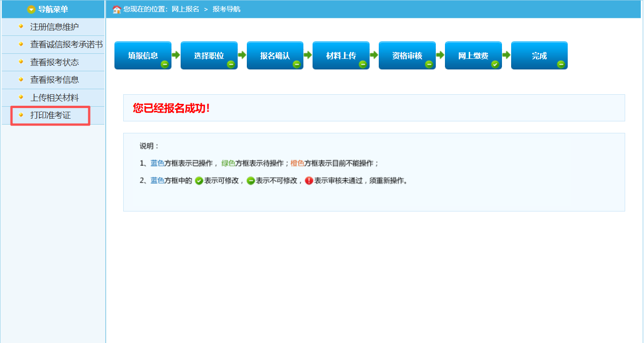Image resolution: width=644 pixels, height=343 pixels.
Task: Collapse the 导航菜单 header arrow icon
Action: pos(31,9)
